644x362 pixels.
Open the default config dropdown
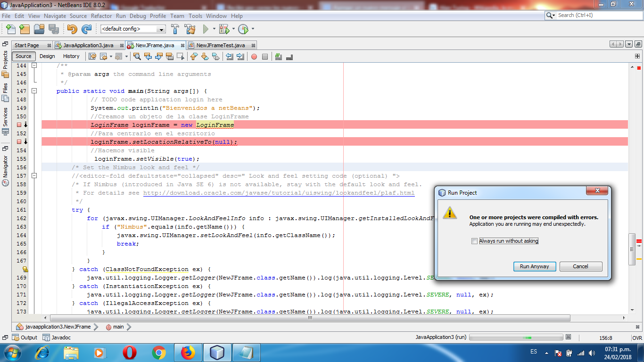(x=133, y=29)
